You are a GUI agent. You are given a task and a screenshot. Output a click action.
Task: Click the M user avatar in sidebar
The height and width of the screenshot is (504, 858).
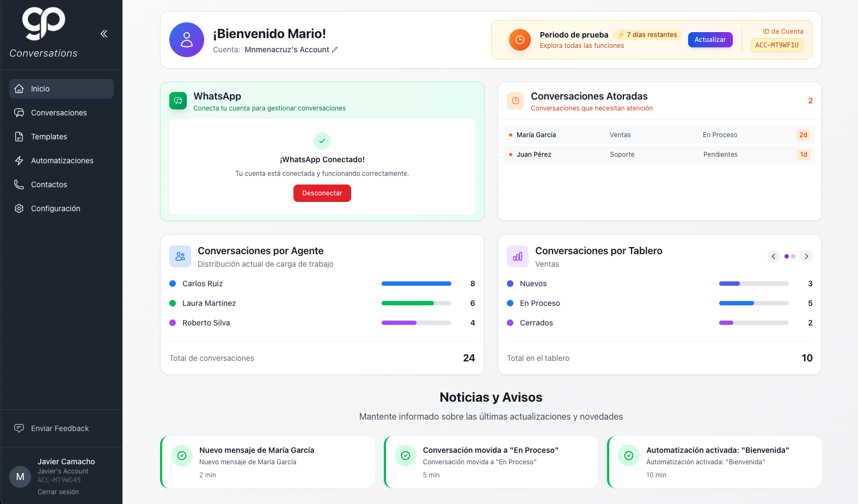click(20, 477)
